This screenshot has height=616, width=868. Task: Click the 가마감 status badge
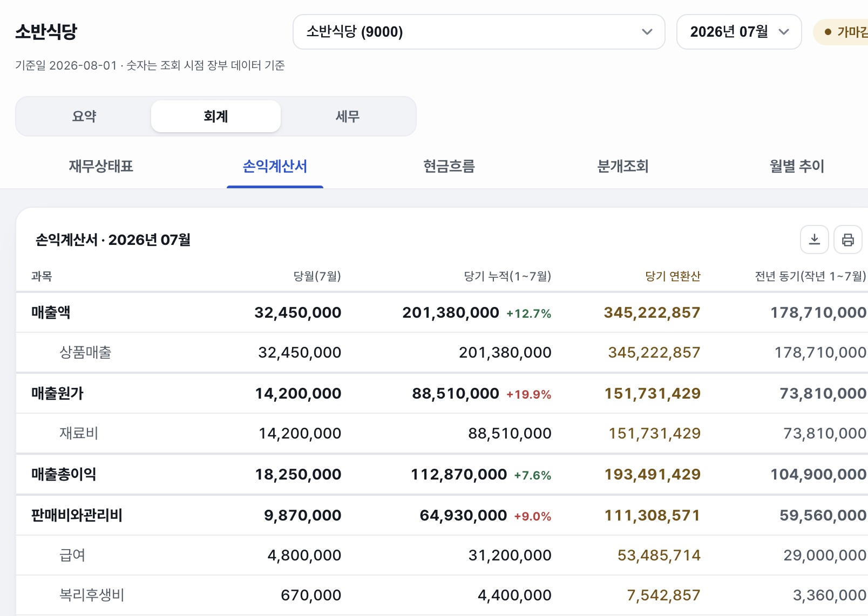pyautogui.click(x=842, y=32)
